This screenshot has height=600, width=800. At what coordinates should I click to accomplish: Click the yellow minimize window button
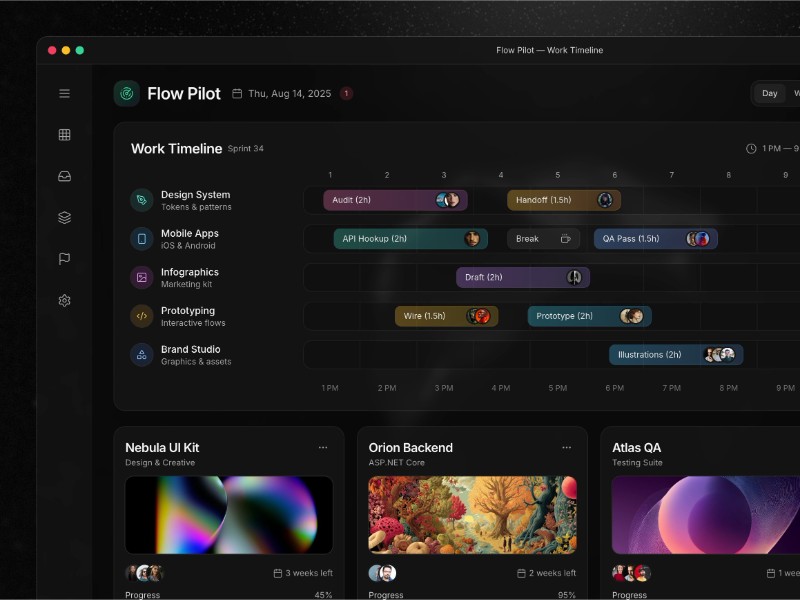click(66, 50)
